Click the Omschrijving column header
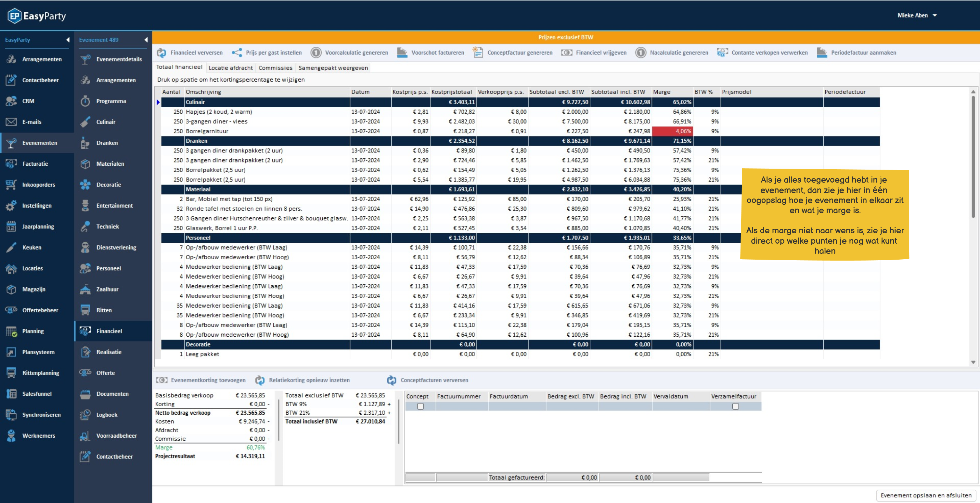Screen dimensions: 980x503 point(267,92)
